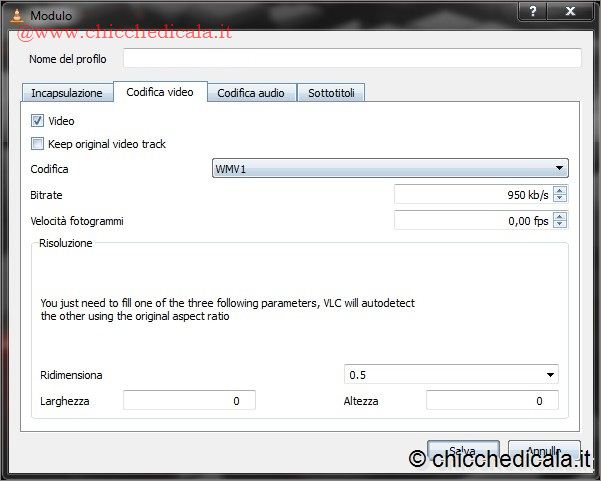
Task: Click the VLC cone icon in title bar
Action: [x=15, y=15]
